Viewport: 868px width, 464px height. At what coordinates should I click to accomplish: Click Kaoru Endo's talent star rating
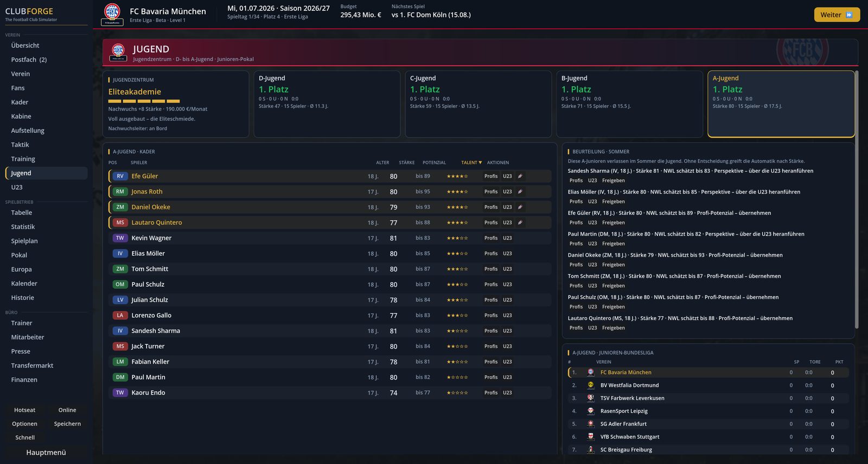click(x=457, y=392)
